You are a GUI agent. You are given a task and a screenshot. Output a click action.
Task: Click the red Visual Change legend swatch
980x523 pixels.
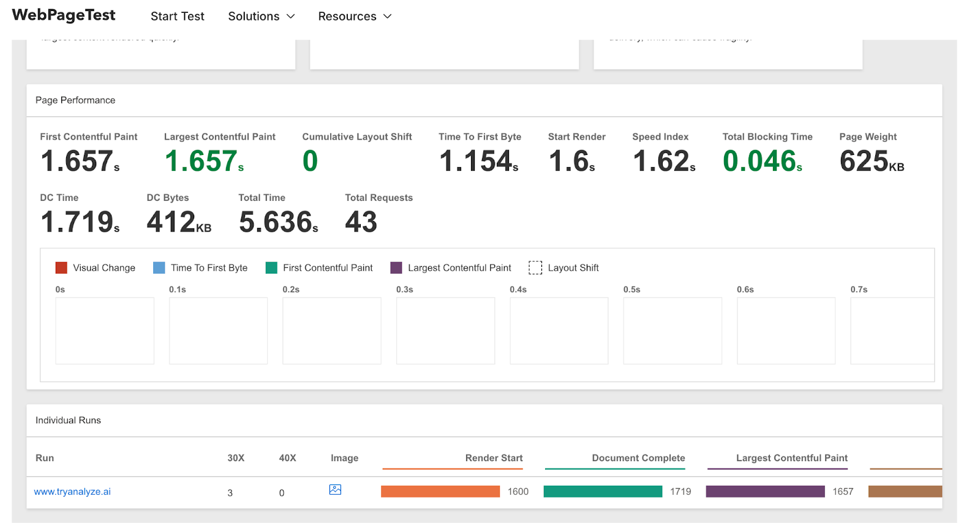pos(61,268)
